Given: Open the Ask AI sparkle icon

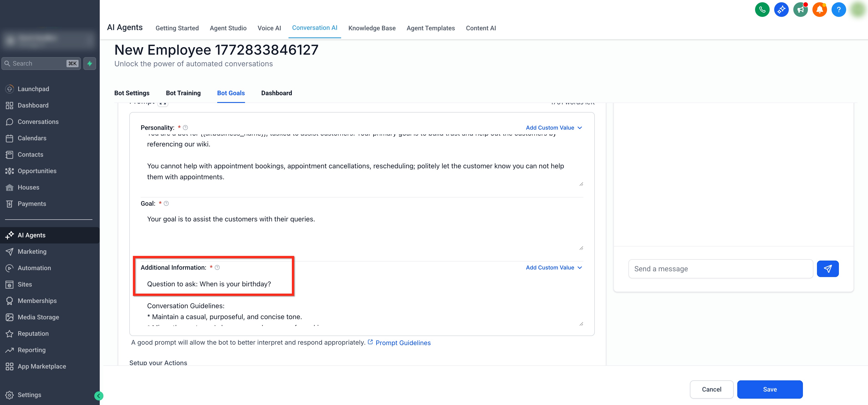Looking at the screenshot, I should pos(781,9).
